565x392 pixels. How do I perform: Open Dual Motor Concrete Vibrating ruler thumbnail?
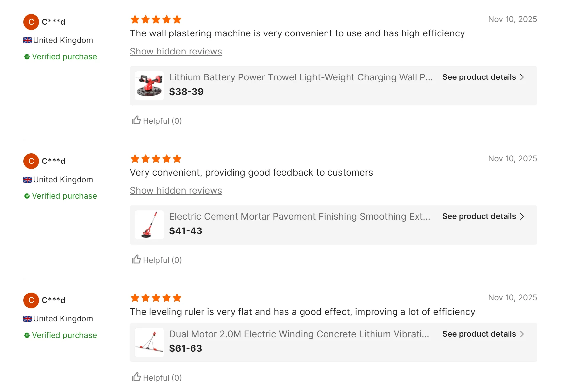[x=149, y=342]
